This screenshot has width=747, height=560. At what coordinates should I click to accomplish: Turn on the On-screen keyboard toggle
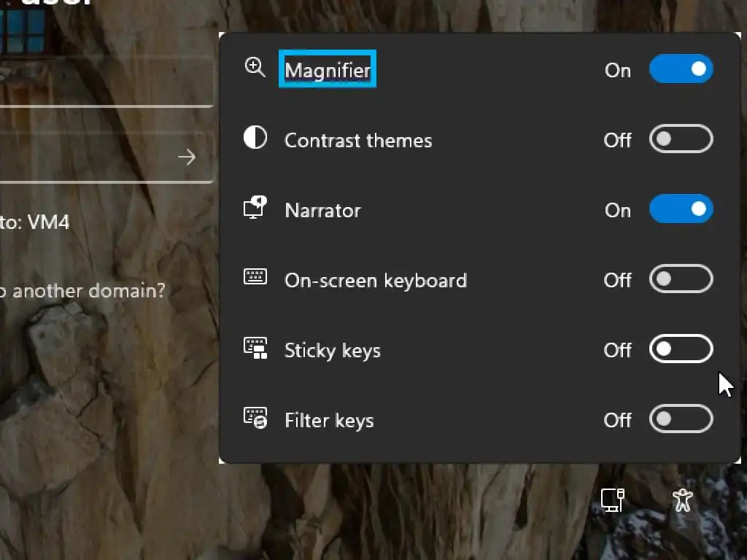pos(681,279)
